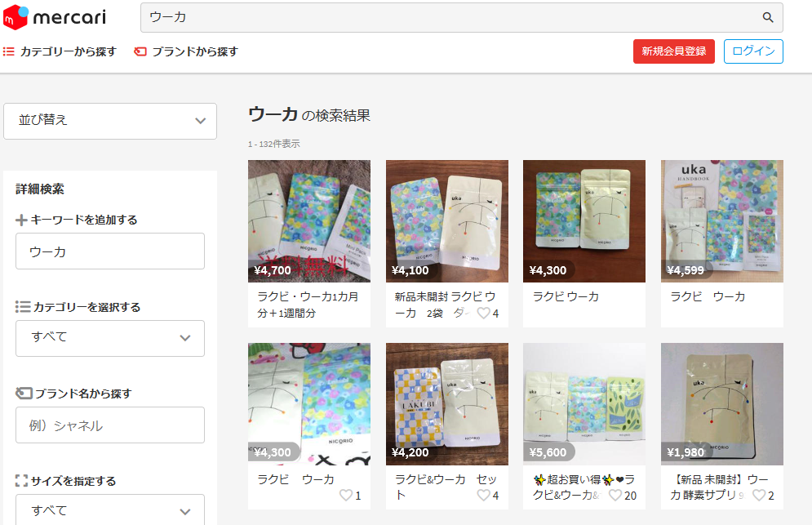
Task: Open the ¥5,600 three-pack item photo
Action: [584, 403]
